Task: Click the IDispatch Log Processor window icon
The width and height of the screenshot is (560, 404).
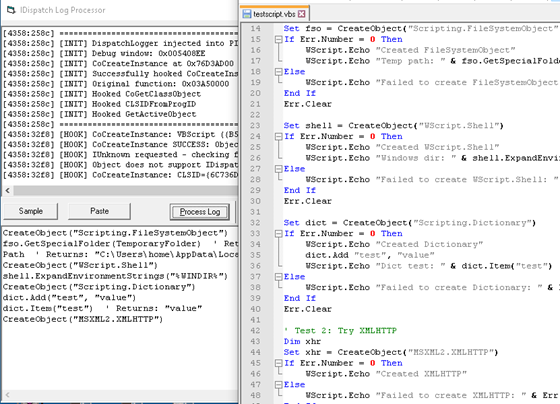Action: (x=11, y=10)
